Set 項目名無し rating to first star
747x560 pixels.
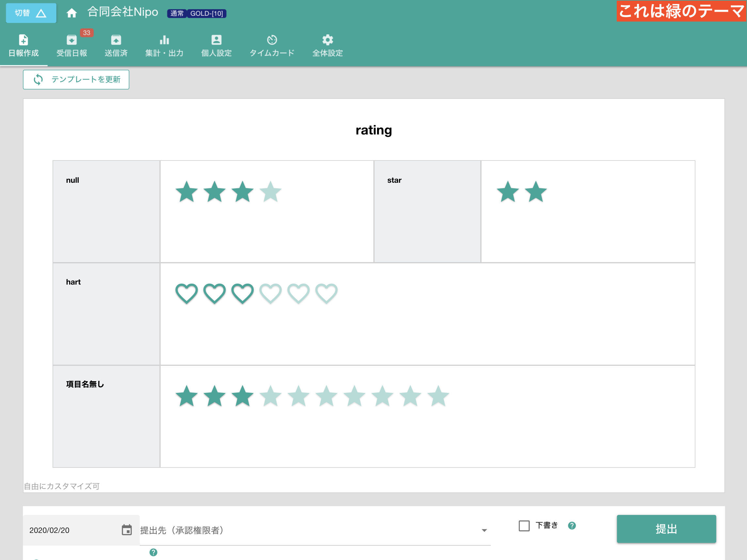pyautogui.click(x=186, y=396)
